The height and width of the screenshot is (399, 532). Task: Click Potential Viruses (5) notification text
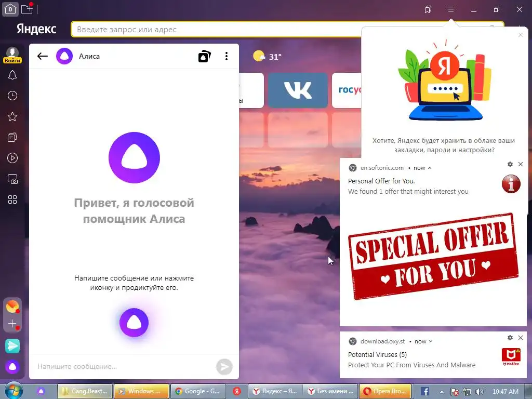click(x=377, y=354)
